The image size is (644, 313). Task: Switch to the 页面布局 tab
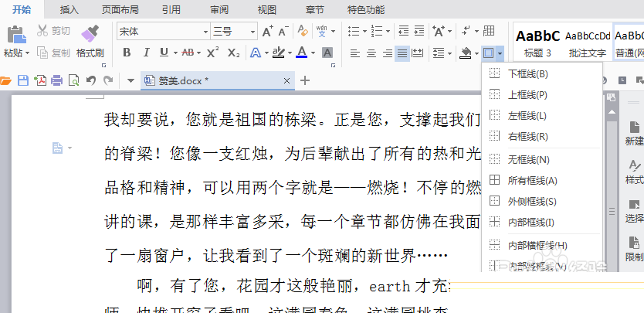[x=120, y=9]
